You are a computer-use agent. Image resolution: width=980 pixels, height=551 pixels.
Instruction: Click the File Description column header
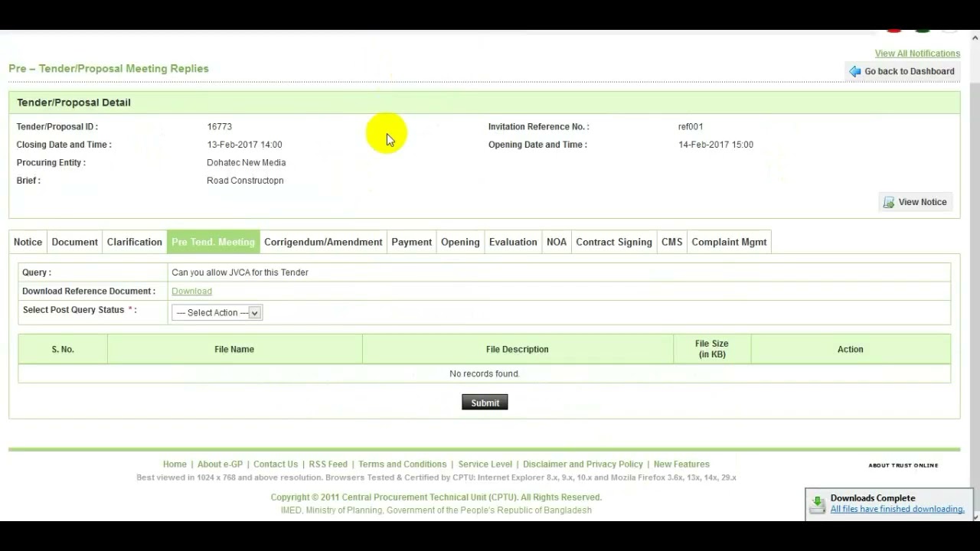(518, 349)
